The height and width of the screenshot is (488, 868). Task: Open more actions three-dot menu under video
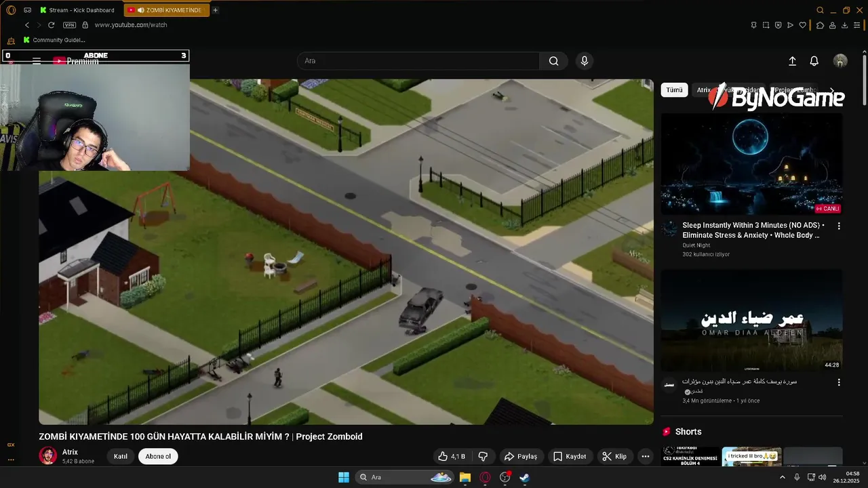point(646,456)
